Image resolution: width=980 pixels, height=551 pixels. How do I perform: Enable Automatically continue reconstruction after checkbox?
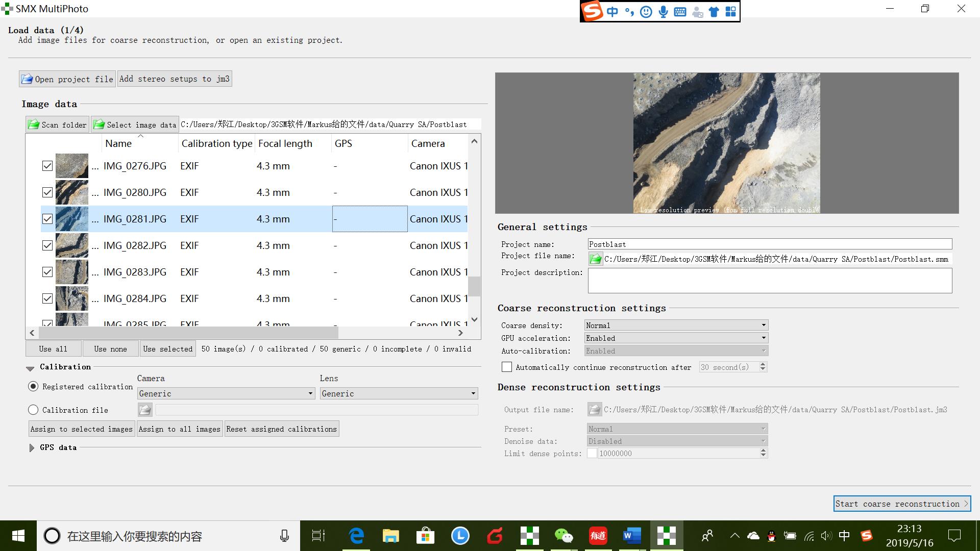[x=507, y=367]
